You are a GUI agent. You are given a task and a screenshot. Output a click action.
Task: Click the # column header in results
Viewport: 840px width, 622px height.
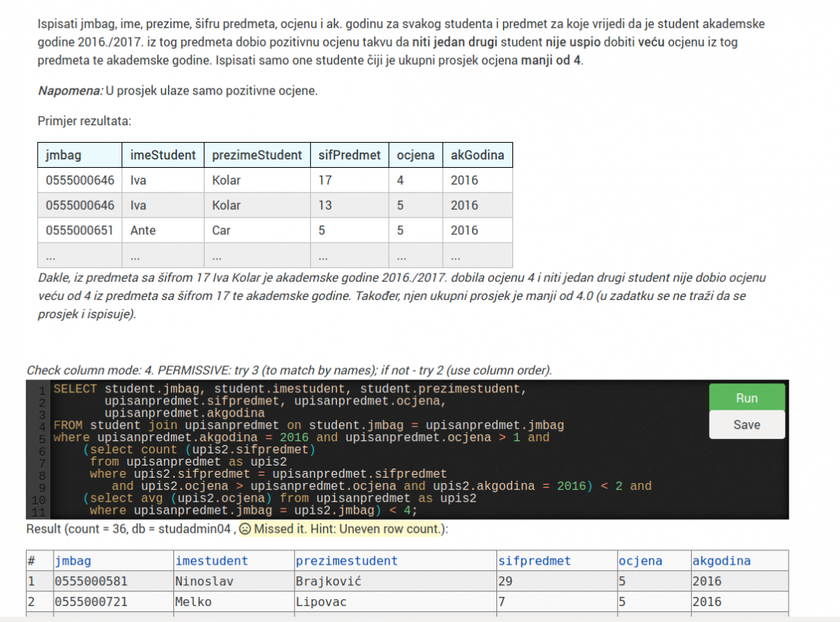click(x=40, y=560)
